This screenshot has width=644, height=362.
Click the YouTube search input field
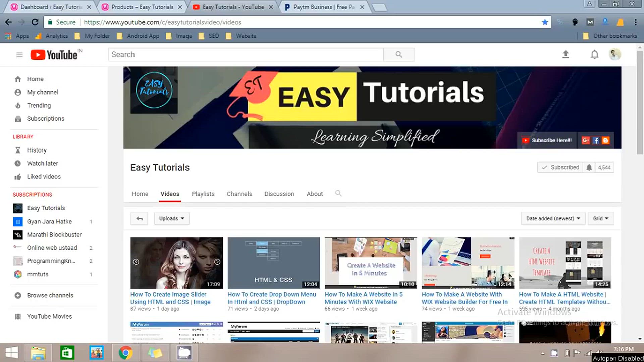(246, 54)
